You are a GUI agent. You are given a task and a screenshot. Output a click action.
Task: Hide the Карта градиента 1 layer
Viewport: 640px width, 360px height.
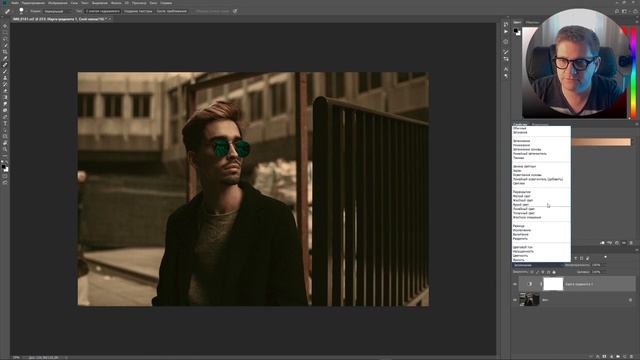pyautogui.click(x=515, y=284)
